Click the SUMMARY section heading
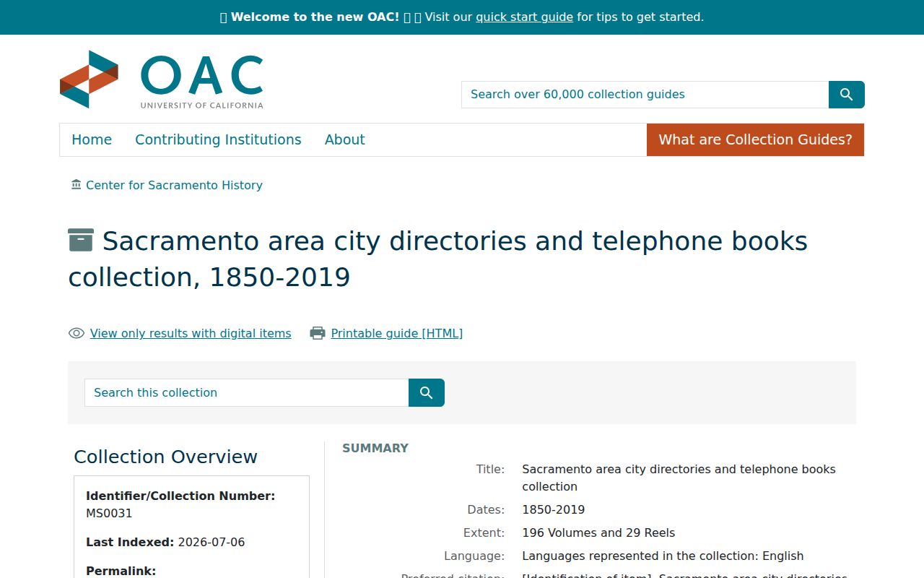 pyautogui.click(x=375, y=448)
